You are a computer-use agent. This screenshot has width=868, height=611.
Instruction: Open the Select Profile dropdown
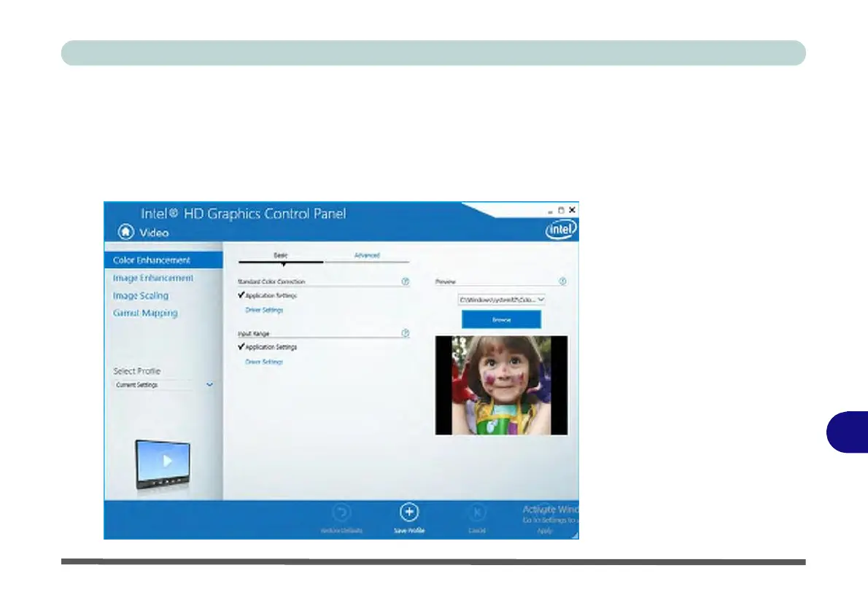coord(164,385)
